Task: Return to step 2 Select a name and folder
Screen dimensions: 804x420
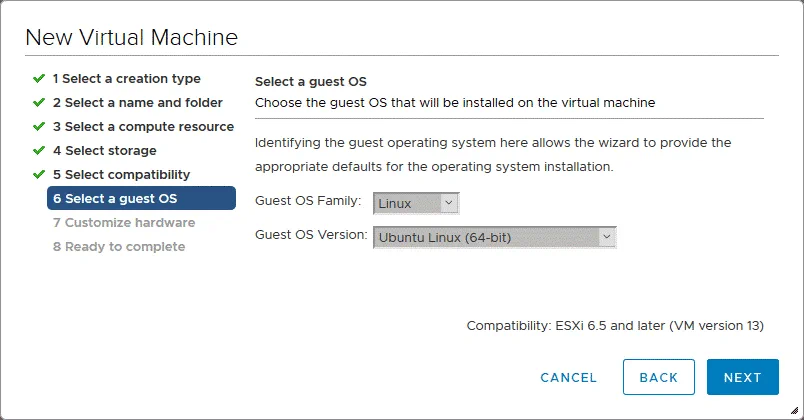Action: (137, 102)
